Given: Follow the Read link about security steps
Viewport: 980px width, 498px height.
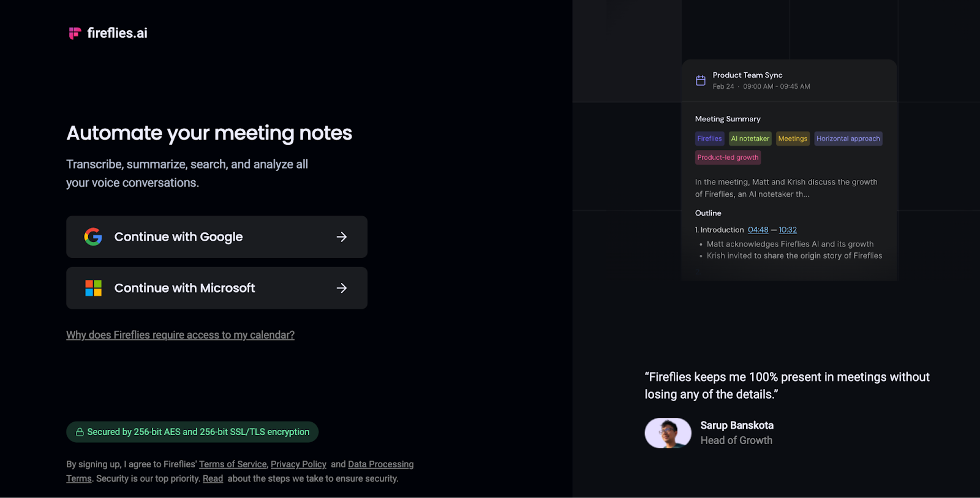Looking at the screenshot, I should click(213, 478).
